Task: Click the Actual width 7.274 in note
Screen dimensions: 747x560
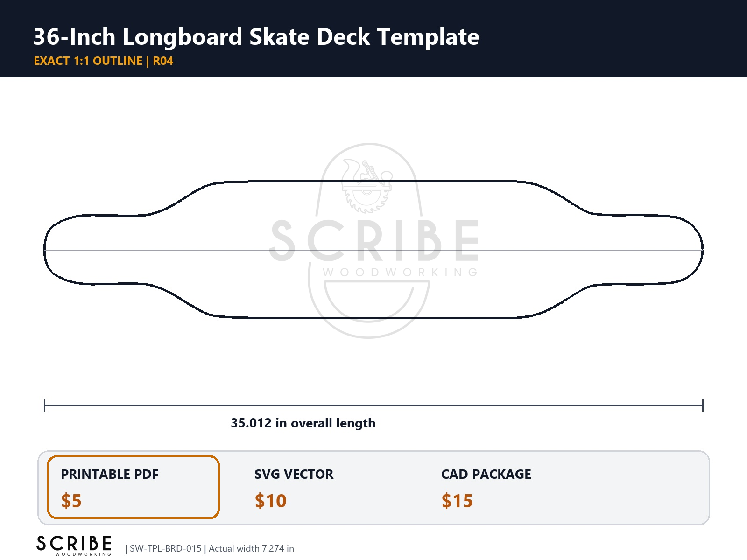Action: (251, 548)
